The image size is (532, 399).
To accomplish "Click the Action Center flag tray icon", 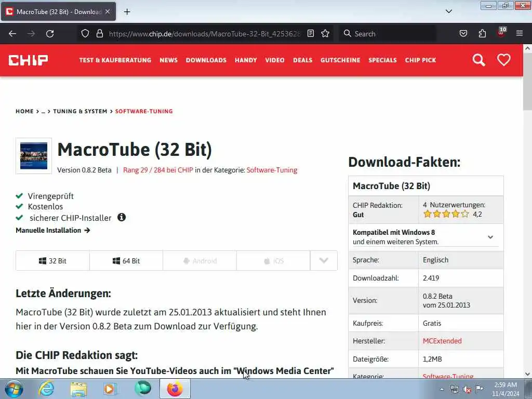I will click(x=479, y=389).
